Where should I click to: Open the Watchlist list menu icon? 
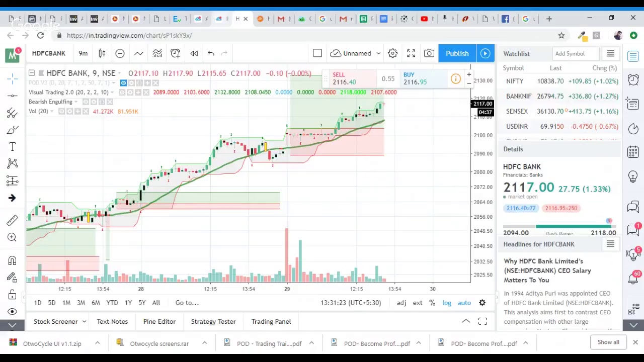[610, 54]
